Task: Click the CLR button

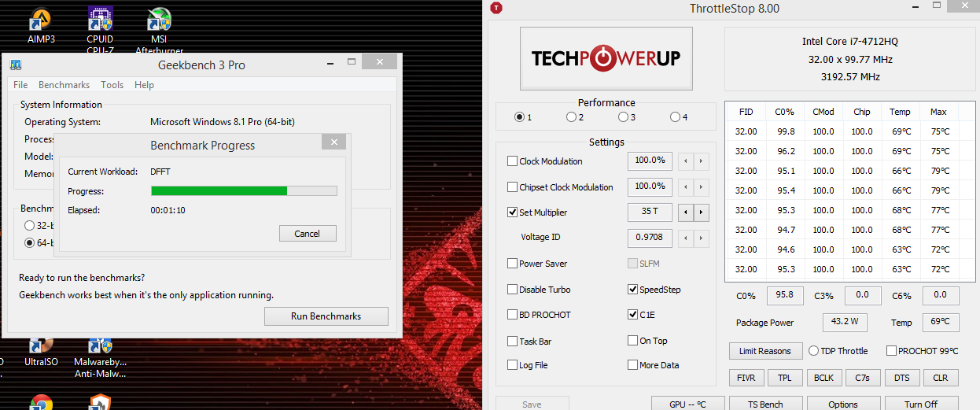Action: coord(941,378)
